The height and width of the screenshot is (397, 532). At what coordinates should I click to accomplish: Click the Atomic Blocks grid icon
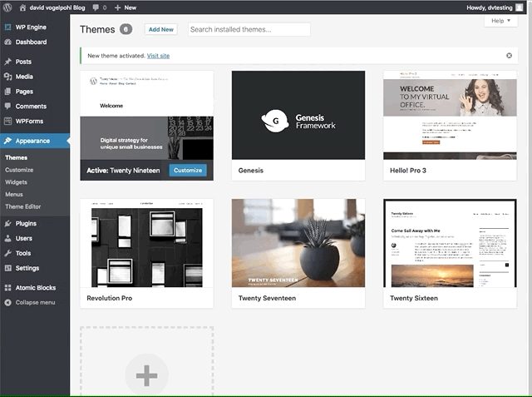tap(7, 288)
